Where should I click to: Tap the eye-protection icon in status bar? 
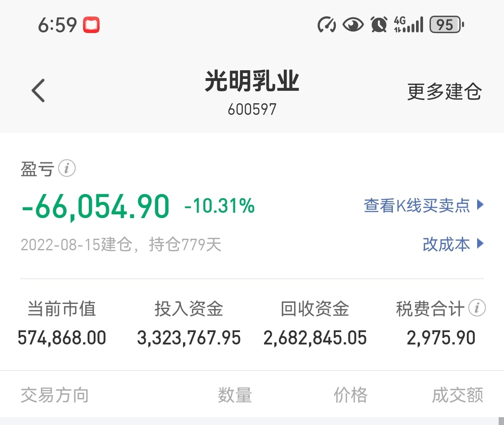[353, 25]
